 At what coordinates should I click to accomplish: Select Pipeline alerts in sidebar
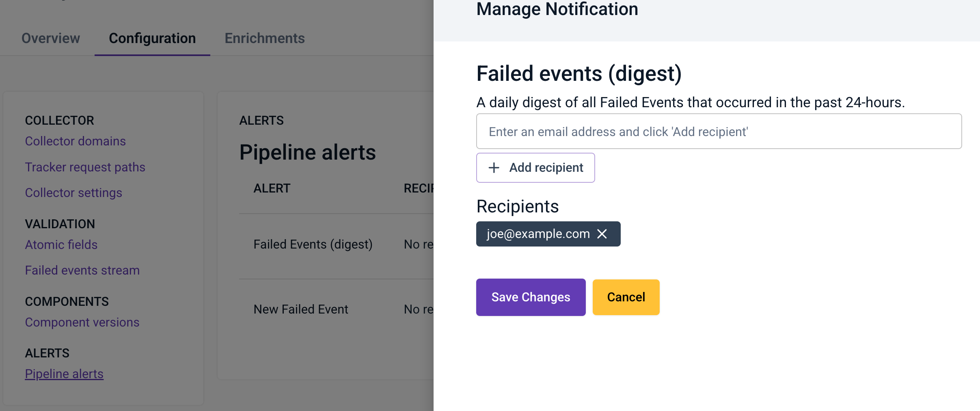[x=64, y=374]
